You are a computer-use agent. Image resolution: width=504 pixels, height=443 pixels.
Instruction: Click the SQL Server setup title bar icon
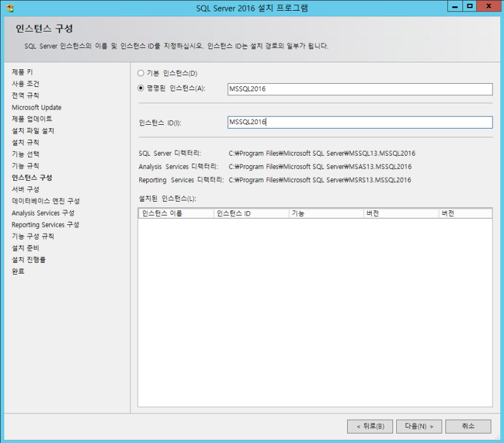pyautogui.click(x=9, y=8)
